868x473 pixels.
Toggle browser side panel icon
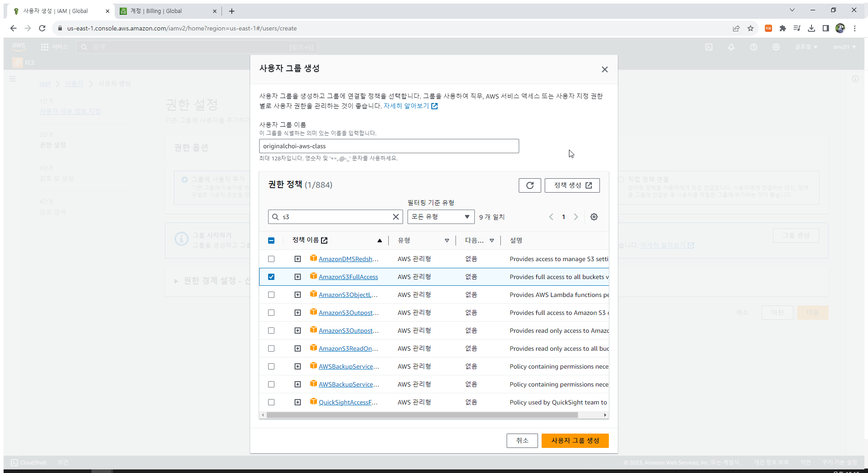click(826, 28)
